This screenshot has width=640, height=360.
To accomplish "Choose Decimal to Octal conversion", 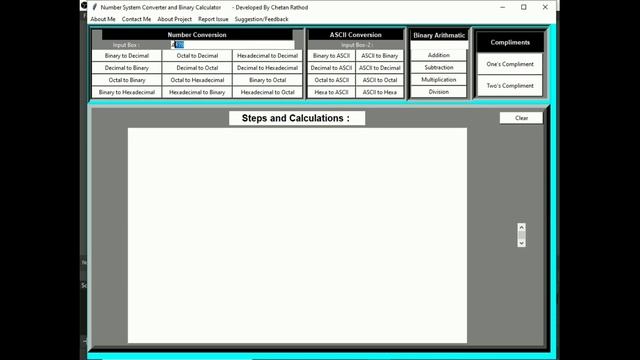I will pyautogui.click(x=197, y=68).
